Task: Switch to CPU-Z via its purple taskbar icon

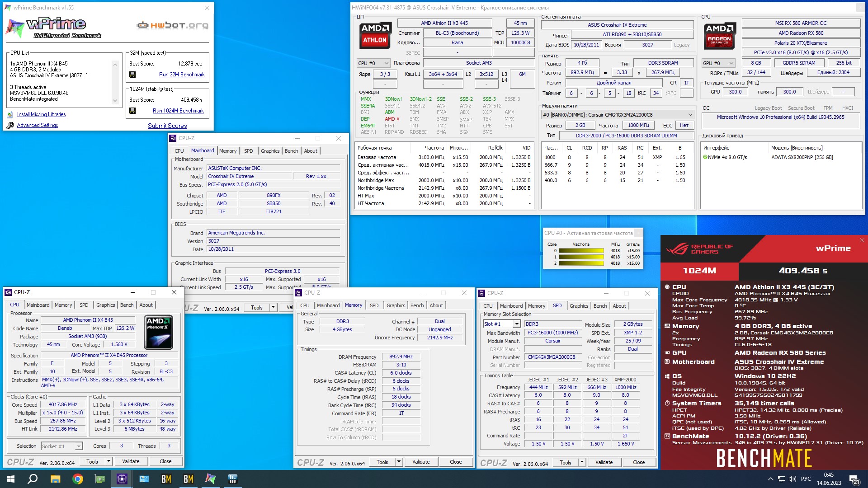Action: 122,479
